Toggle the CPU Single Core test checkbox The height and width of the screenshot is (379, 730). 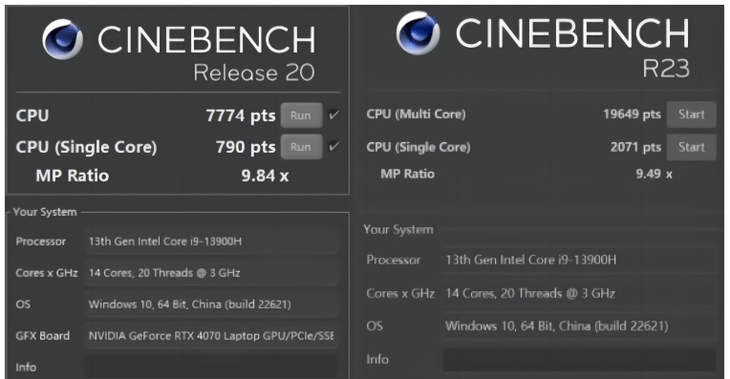point(334,146)
